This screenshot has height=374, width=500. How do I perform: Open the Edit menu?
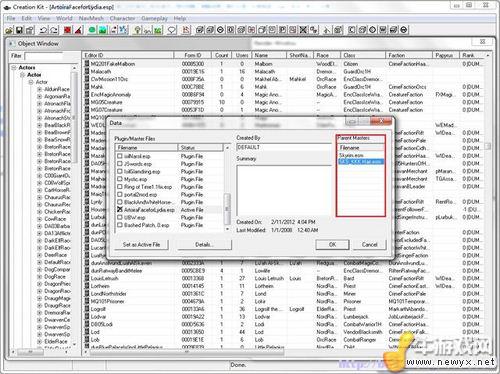point(26,18)
